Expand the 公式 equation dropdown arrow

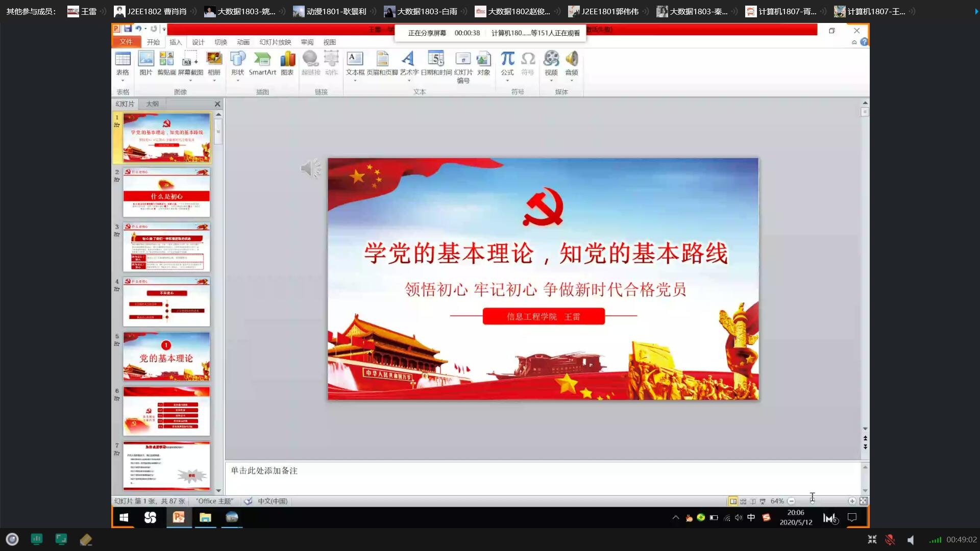point(507,80)
